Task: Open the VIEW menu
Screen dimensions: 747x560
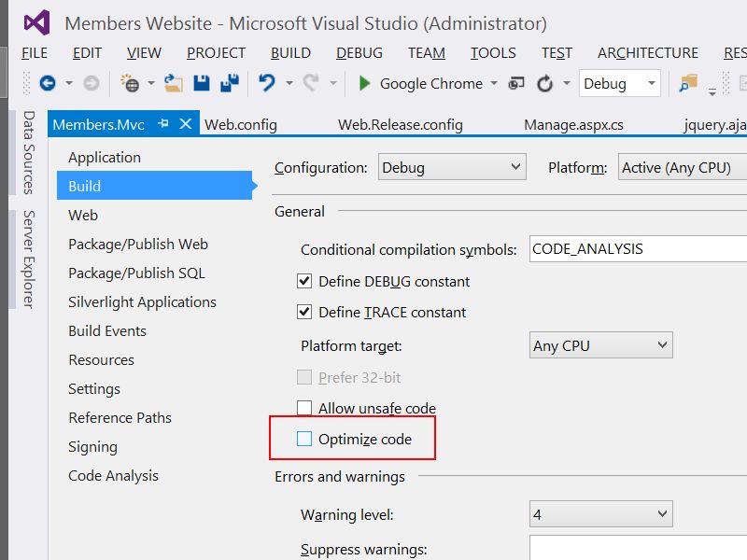Action: pyautogui.click(x=144, y=53)
